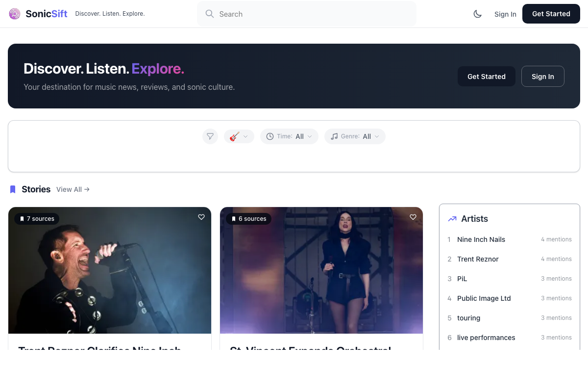Click the bookmark icon on 7 sources badge
588x368 pixels.
click(x=22, y=218)
